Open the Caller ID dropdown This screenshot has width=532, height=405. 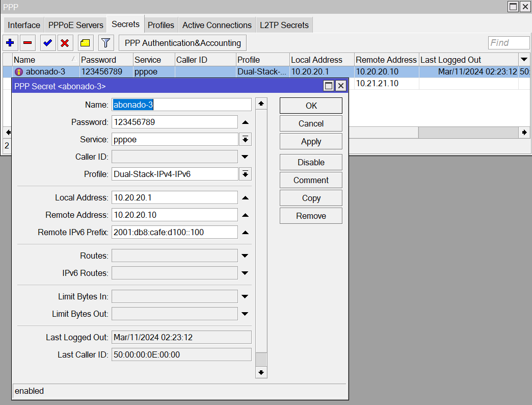pyautogui.click(x=245, y=157)
